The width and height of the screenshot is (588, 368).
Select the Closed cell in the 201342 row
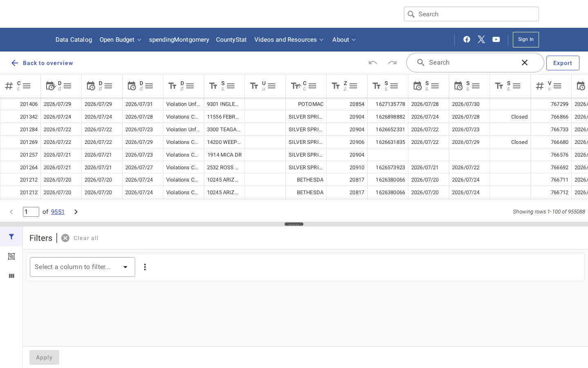[510, 117]
